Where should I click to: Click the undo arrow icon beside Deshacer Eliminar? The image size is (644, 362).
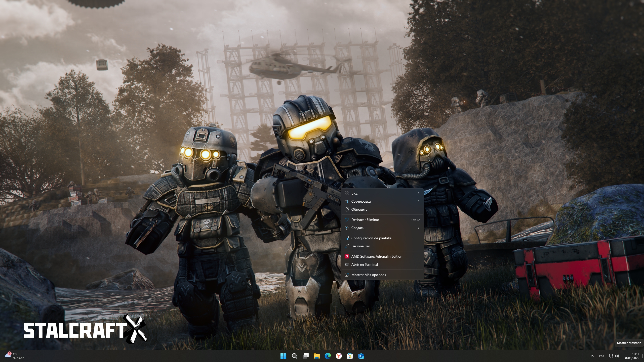pos(346,220)
